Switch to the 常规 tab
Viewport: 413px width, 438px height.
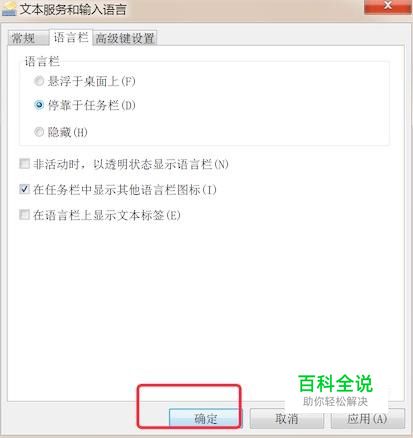pyautogui.click(x=28, y=39)
